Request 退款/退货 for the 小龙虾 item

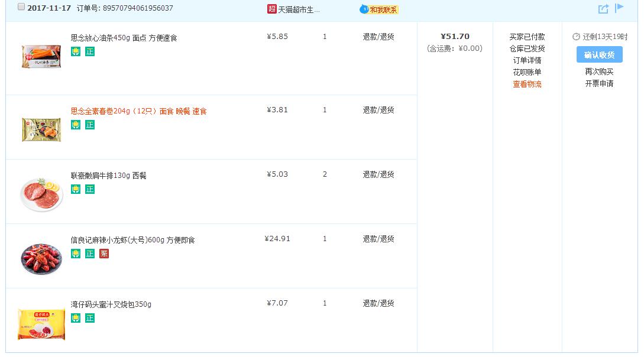pyautogui.click(x=378, y=239)
